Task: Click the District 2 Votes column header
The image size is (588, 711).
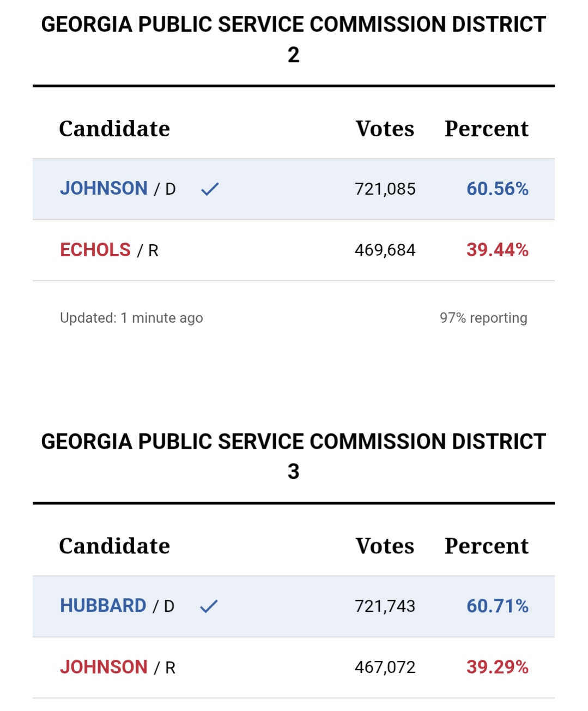Action: tap(385, 129)
